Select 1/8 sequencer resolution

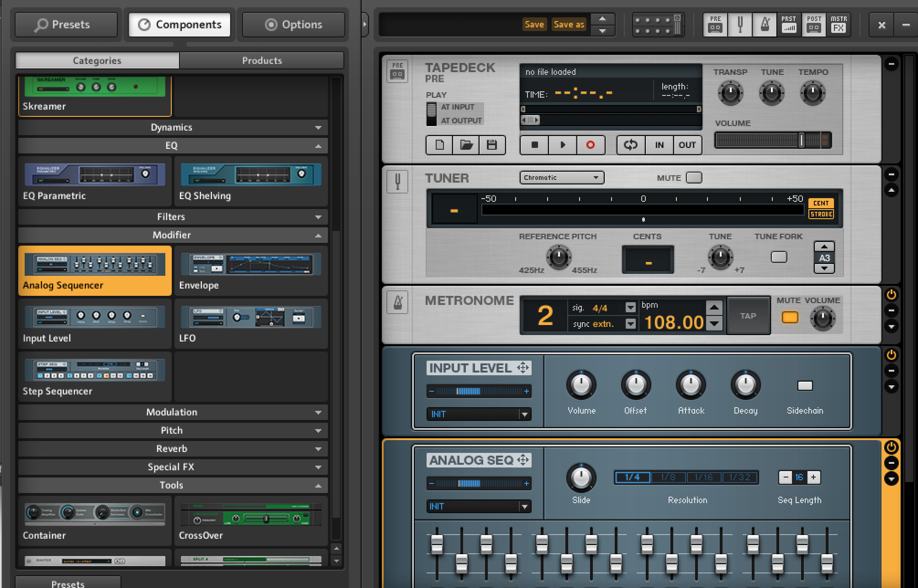pos(668,478)
